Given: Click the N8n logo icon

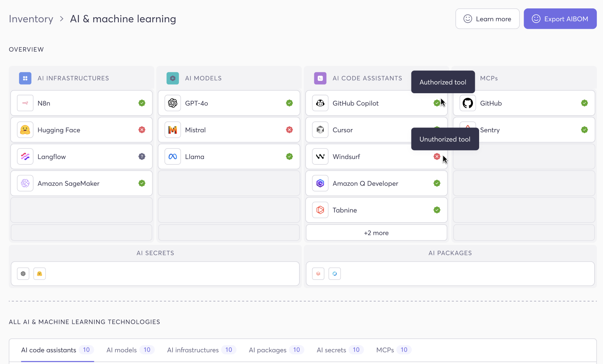Looking at the screenshot, I should point(25,103).
